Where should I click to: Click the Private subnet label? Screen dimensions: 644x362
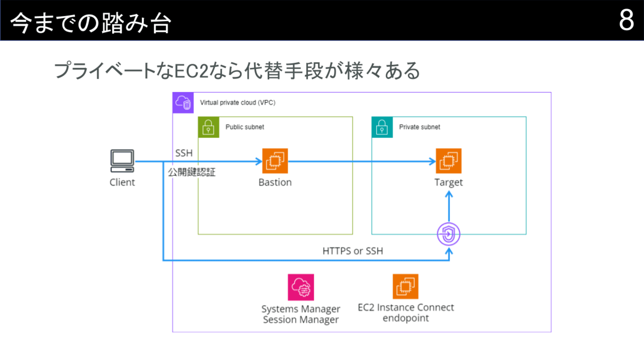tap(420, 127)
